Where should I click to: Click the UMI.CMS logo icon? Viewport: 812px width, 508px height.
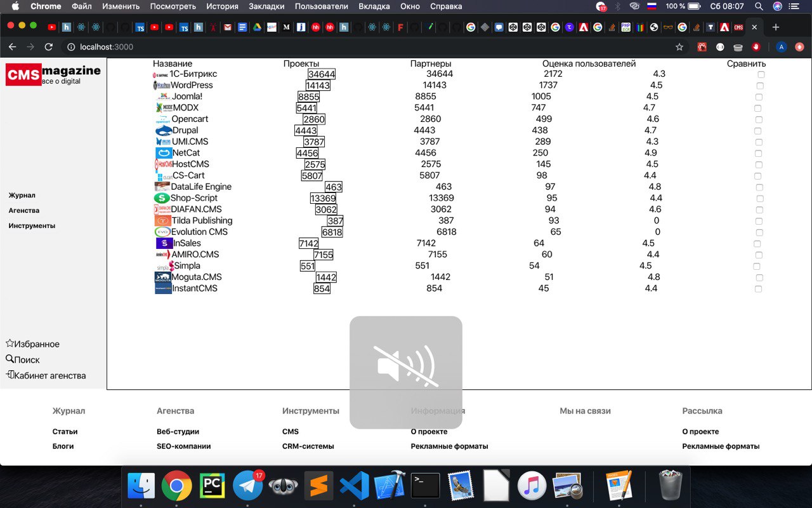(x=163, y=142)
